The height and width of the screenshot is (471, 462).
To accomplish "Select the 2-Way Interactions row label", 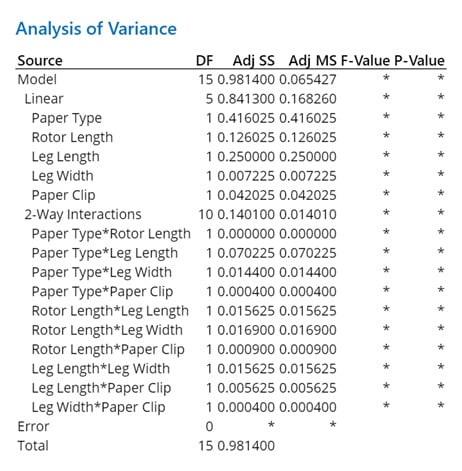I will click(83, 215).
